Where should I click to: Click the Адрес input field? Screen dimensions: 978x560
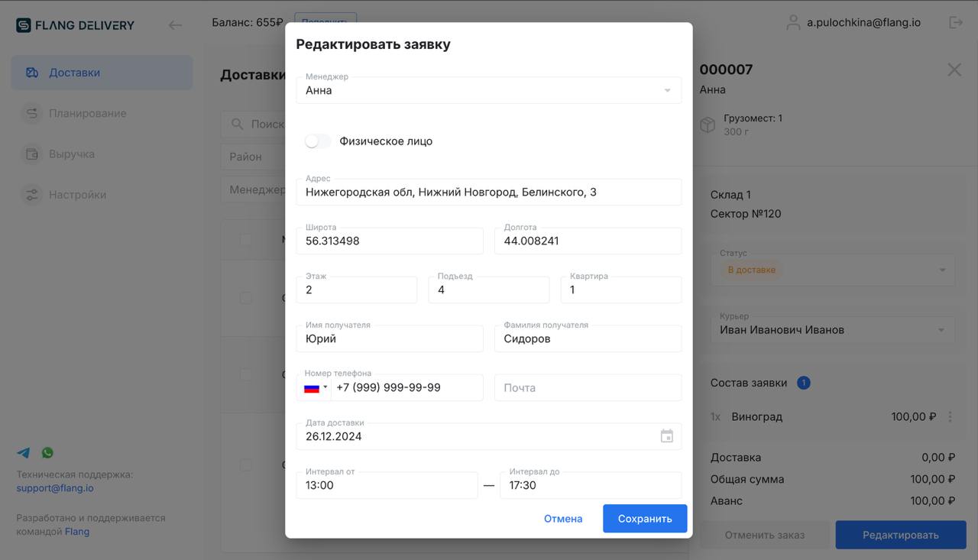488,193
